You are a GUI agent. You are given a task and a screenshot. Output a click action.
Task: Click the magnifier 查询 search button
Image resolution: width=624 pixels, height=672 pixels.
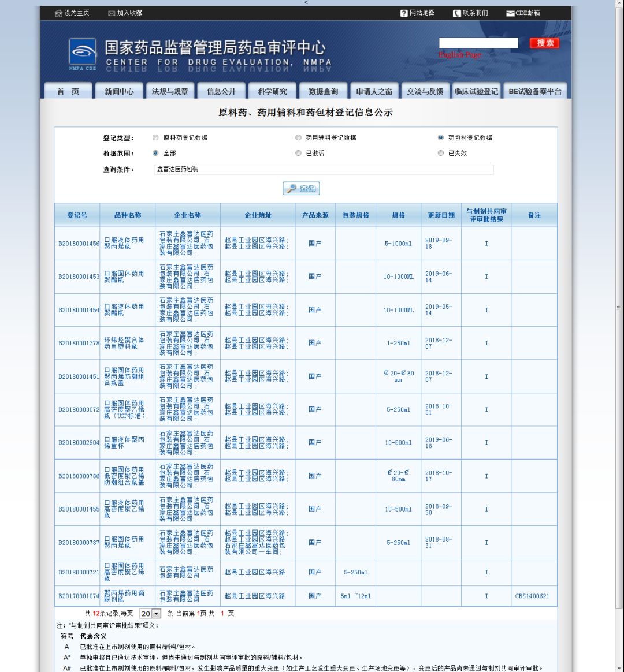301,189
